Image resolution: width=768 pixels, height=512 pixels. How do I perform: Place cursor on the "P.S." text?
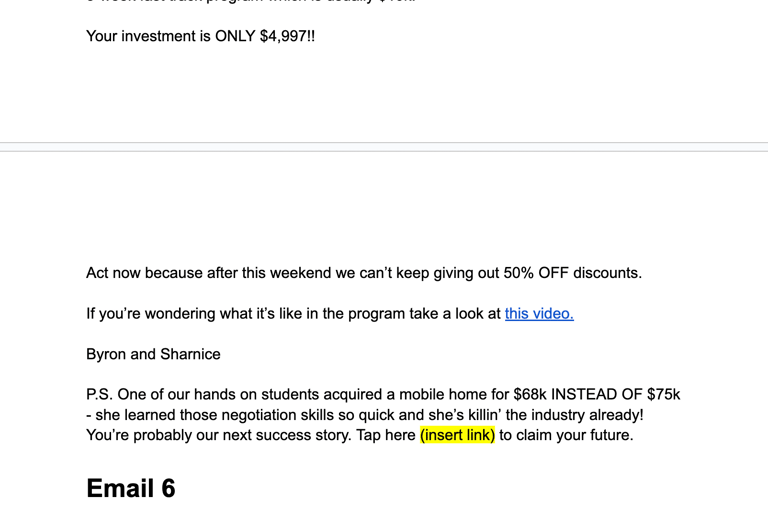click(99, 395)
